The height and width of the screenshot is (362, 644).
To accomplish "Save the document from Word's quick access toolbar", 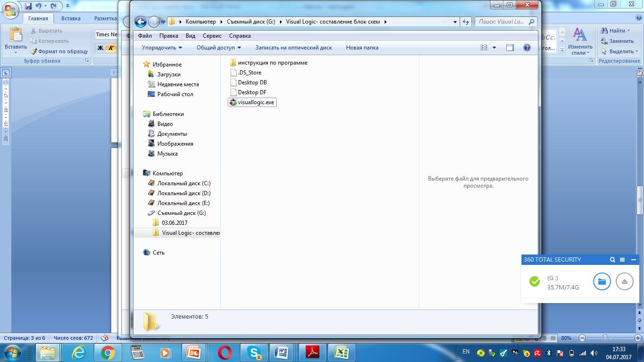I will (28, 6).
